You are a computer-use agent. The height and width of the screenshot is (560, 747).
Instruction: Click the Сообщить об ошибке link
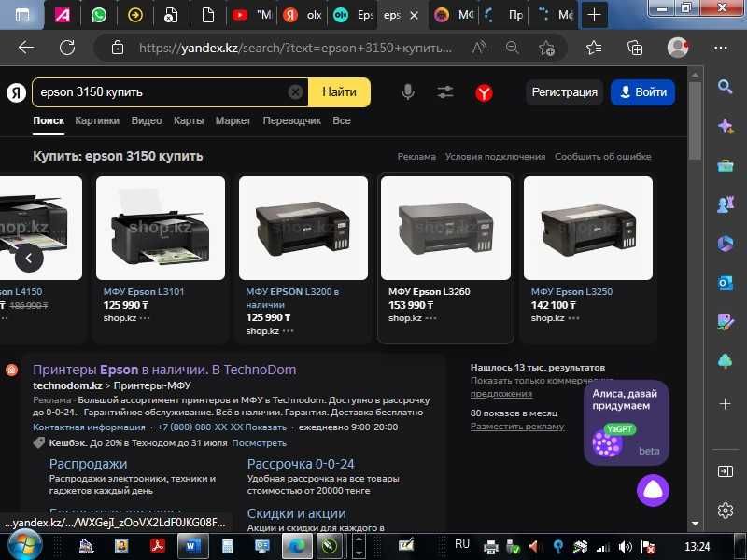tap(602, 156)
